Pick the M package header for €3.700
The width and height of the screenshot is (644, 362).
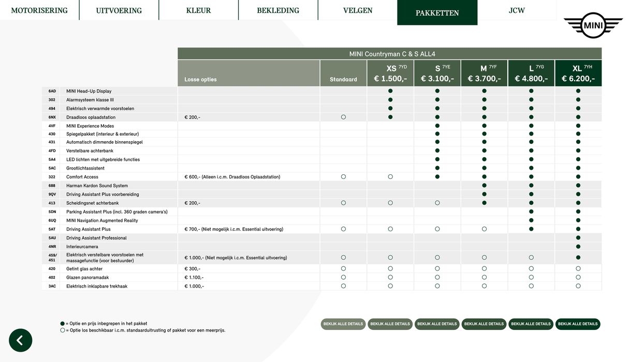coord(484,73)
